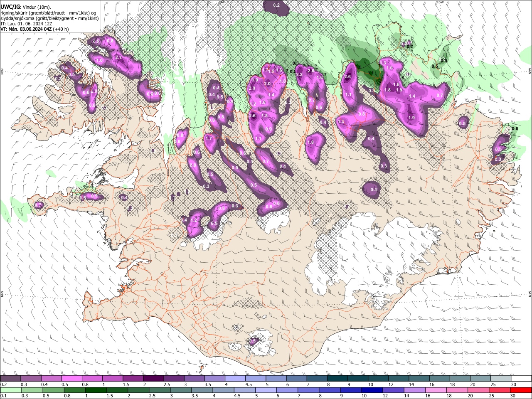Click the 1.5–2 snow legend swatch

133,379
